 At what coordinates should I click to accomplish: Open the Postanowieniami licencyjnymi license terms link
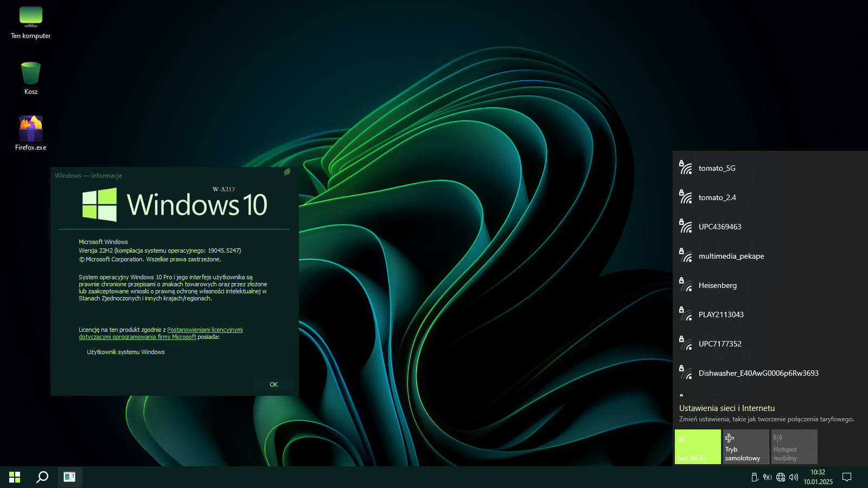[x=205, y=330]
